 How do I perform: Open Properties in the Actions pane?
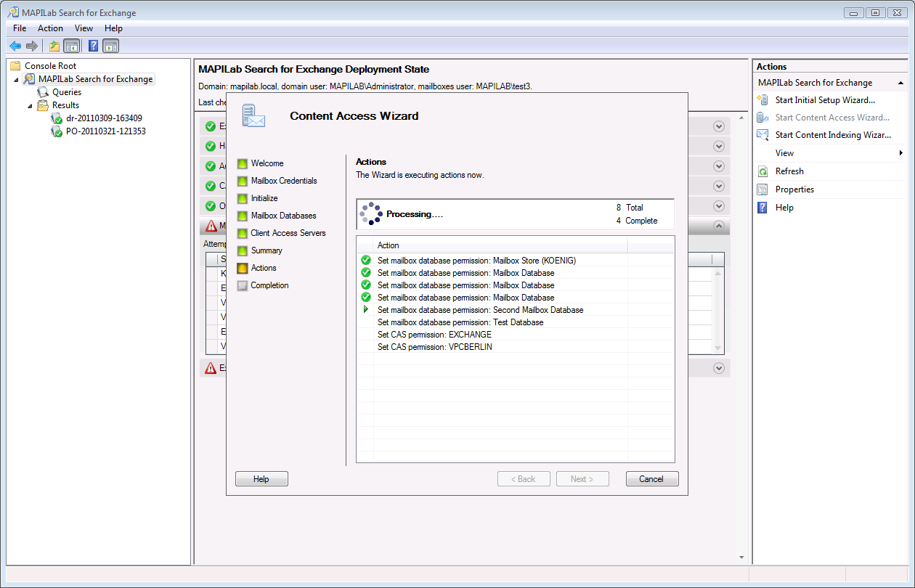(794, 189)
